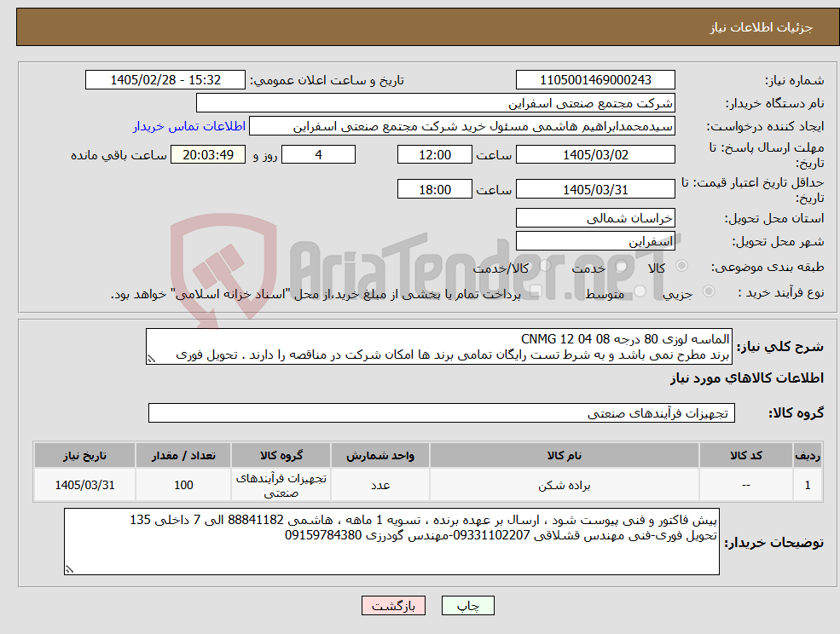Click the remaining days field showing 4
This screenshot has height=634, width=840.
[318, 155]
